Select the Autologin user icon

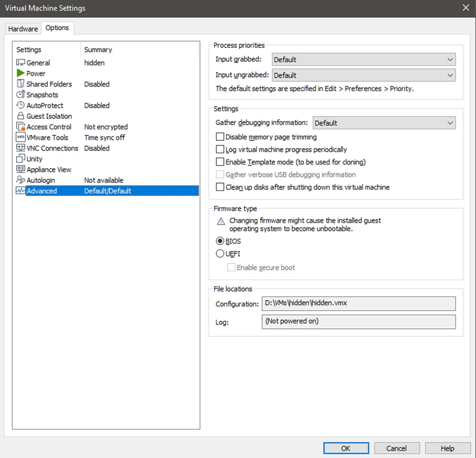pyautogui.click(x=21, y=180)
